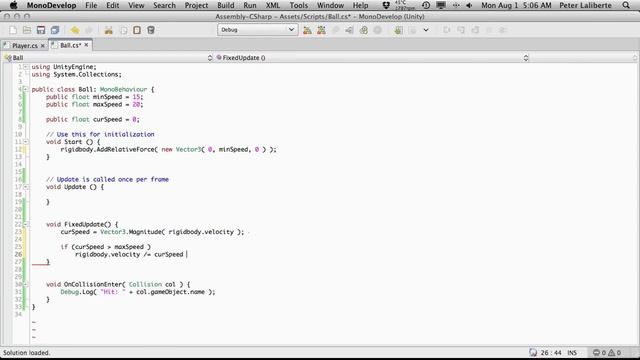Collapse the OnCollisionEnter fold at line 30
The width and height of the screenshot is (640, 360).
point(26,284)
